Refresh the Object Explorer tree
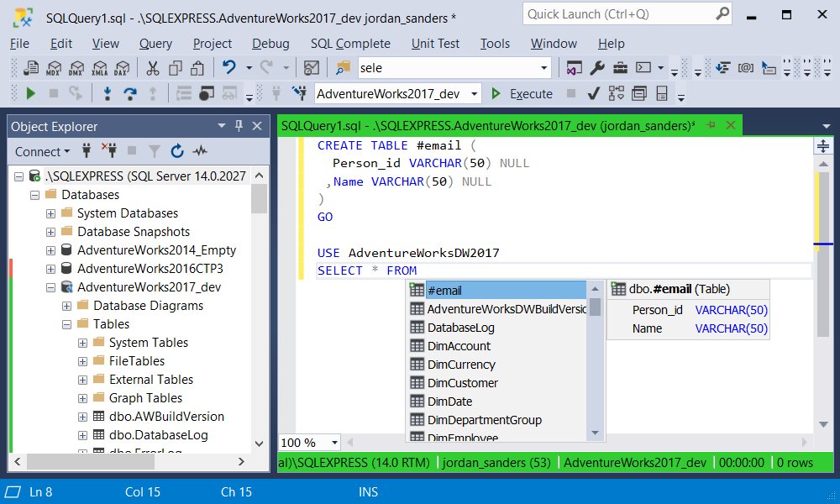Screen dimensions: 840x504 click(x=177, y=151)
